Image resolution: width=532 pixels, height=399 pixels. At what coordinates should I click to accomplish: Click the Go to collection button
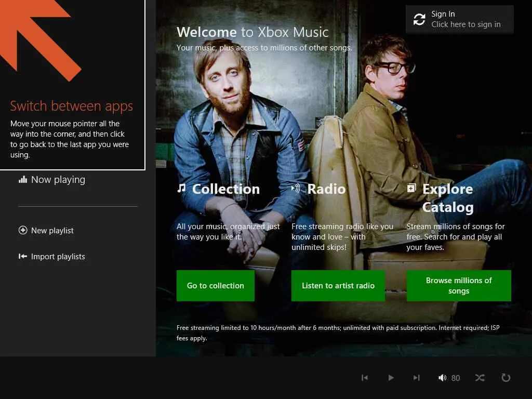(216, 286)
